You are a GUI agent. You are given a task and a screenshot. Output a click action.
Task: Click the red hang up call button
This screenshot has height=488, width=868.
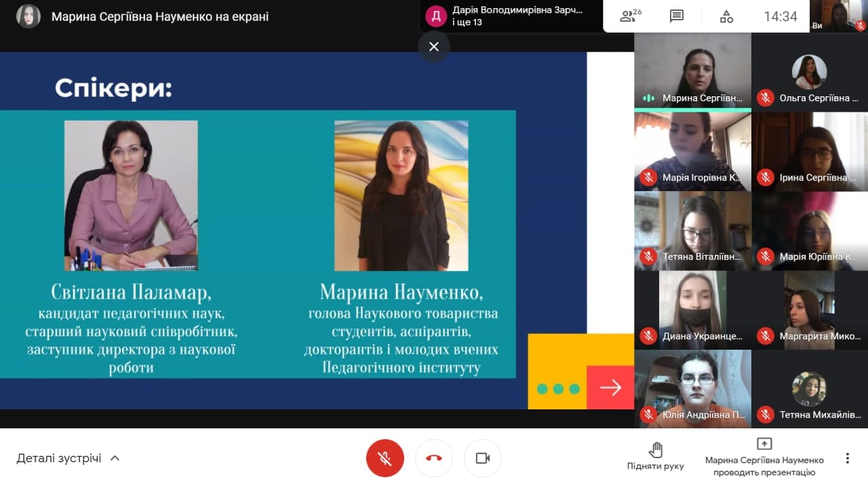(x=434, y=458)
